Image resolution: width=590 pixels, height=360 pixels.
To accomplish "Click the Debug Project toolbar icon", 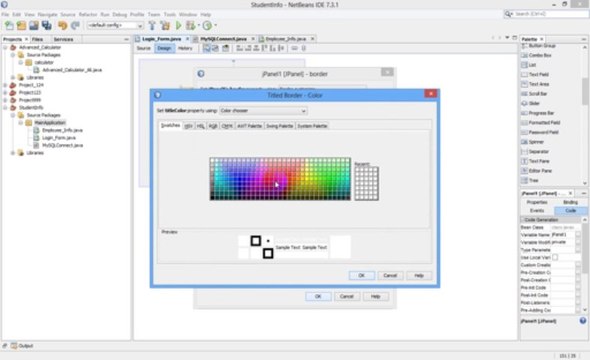I will 191,25.
